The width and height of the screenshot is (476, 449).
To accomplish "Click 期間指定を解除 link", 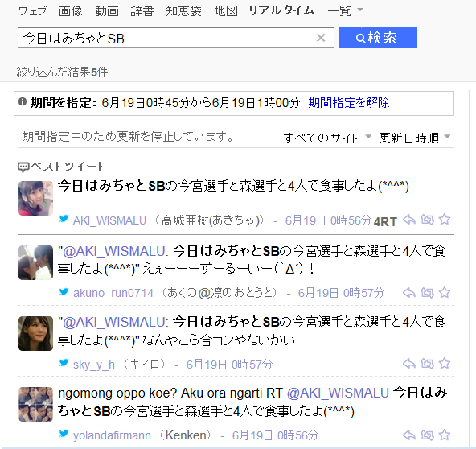I will 349,103.
